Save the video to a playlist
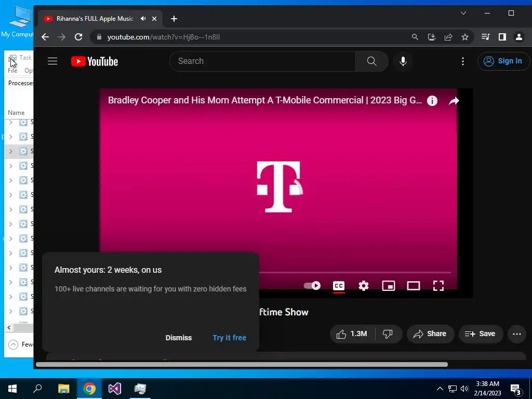The width and height of the screenshot is (532, 399). (480, 334)
